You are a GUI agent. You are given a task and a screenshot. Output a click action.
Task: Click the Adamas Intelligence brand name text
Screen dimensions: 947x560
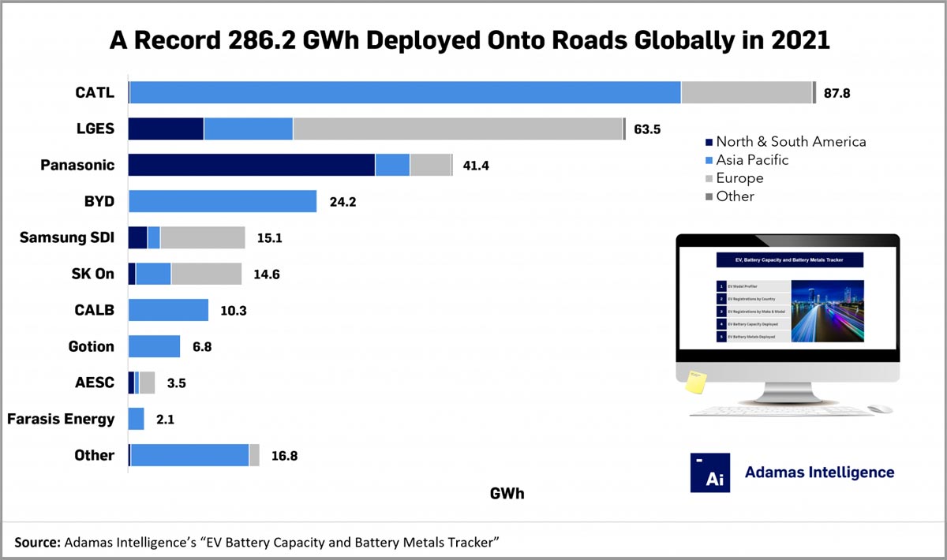(820, 472)
